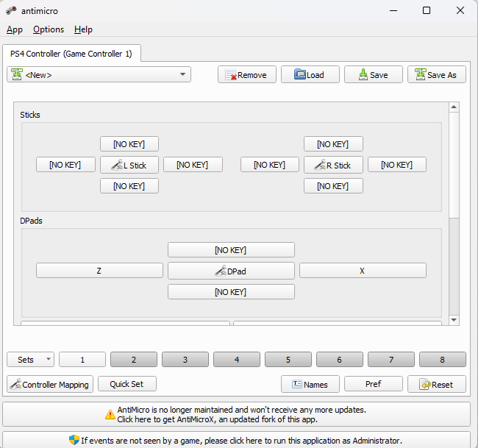This screenshot has width=478, height=448.
Task: Assign key to L Stick right
Action: 193,165
